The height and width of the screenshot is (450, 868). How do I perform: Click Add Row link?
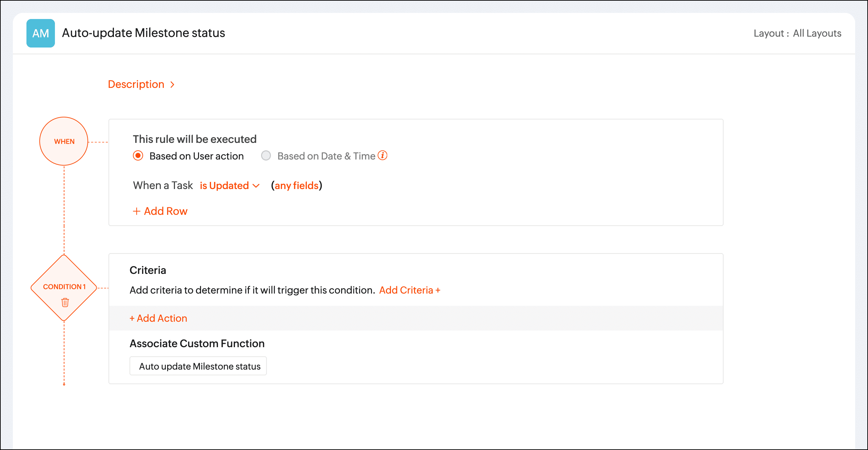(165, 211)
